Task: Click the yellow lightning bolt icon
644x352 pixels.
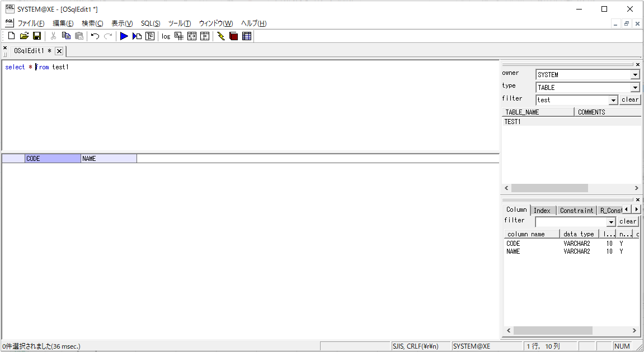Action: point(221,36)
